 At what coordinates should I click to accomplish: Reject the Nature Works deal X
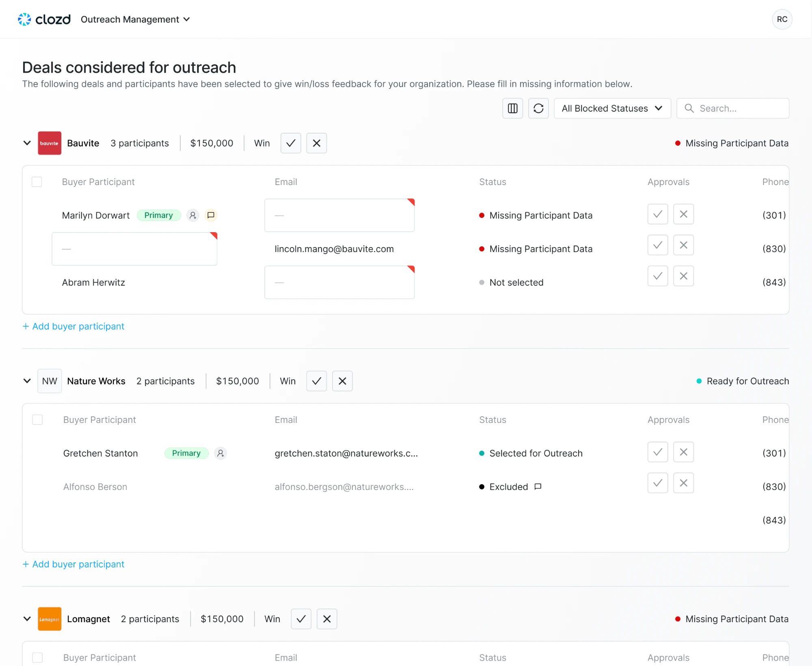coord(342,381)
